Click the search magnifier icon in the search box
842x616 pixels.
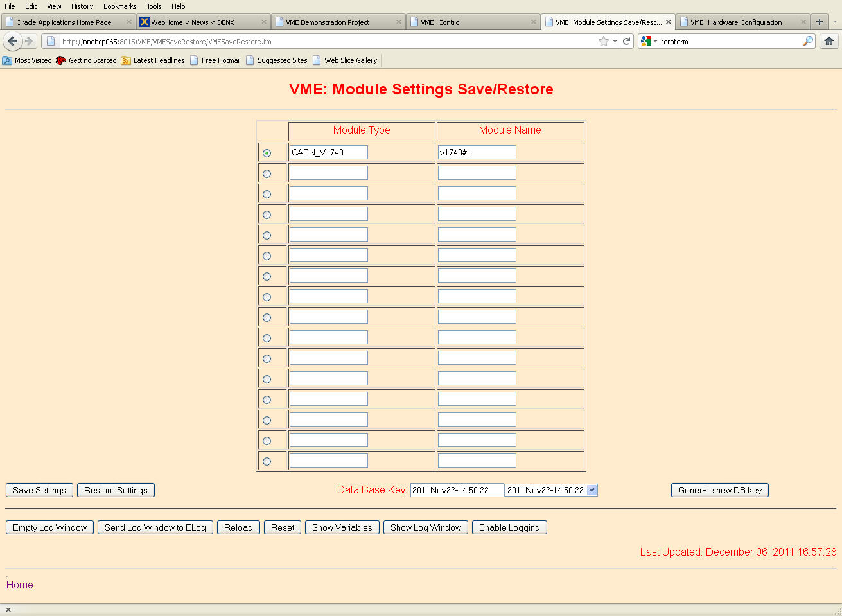807,41
